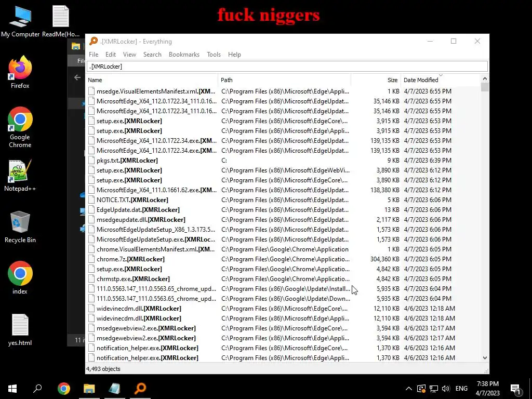Click the file icon beside NOTICE.TXT.[XMRLocker]
Screen dimensions: 532x399
91,200
